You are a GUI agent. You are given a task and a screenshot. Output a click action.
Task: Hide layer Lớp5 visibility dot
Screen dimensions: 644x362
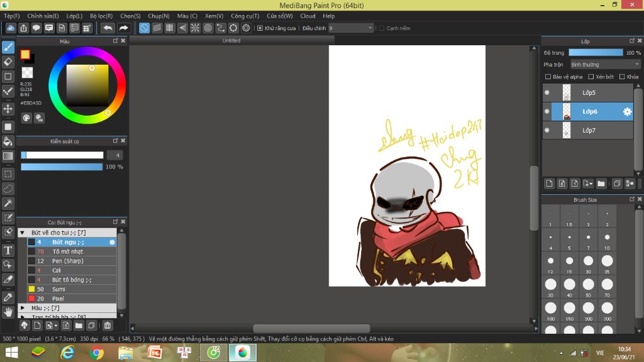(547, 93)
